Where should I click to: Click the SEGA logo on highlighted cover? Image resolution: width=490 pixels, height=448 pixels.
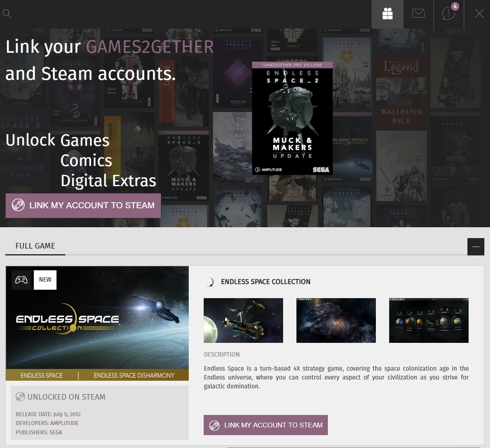click(321, 170)
